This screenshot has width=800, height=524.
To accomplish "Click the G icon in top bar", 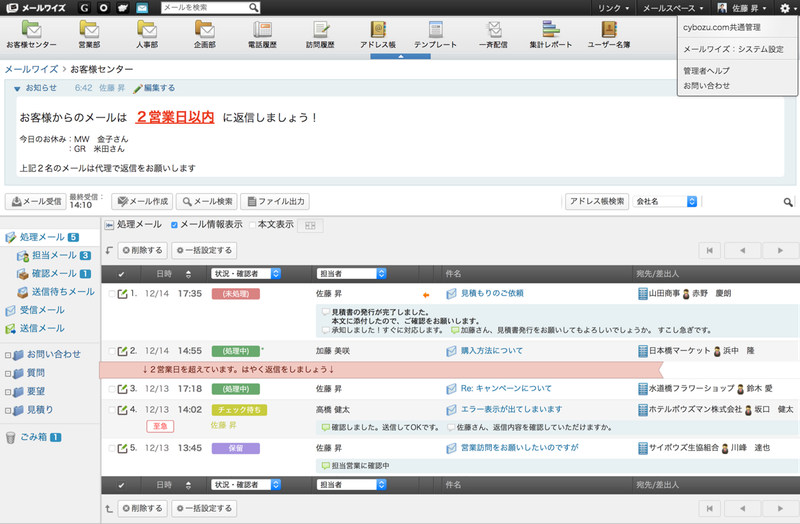I will [84, 8].
